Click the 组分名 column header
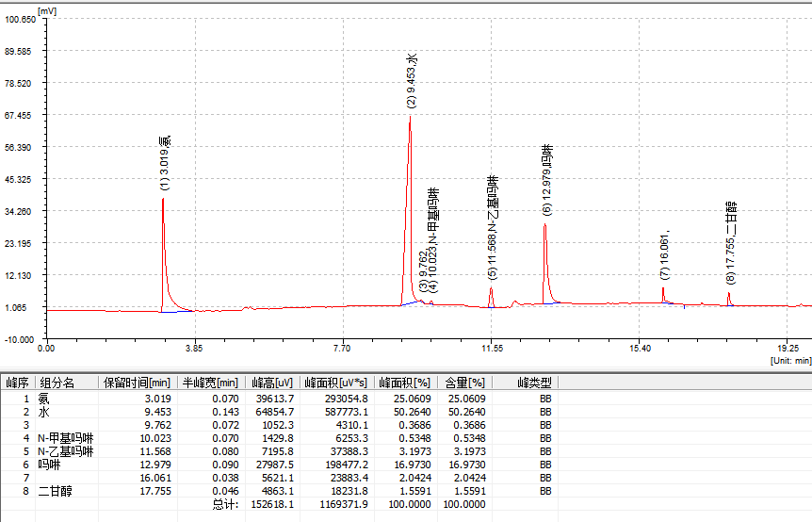The height and width of the screenshot is (522, 812). point(57,383)
